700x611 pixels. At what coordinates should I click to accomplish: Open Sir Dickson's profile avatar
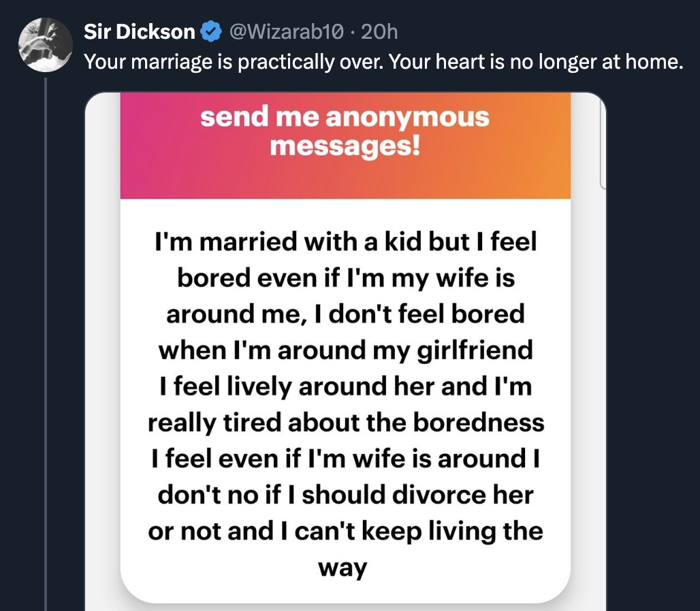coord(44,44)
